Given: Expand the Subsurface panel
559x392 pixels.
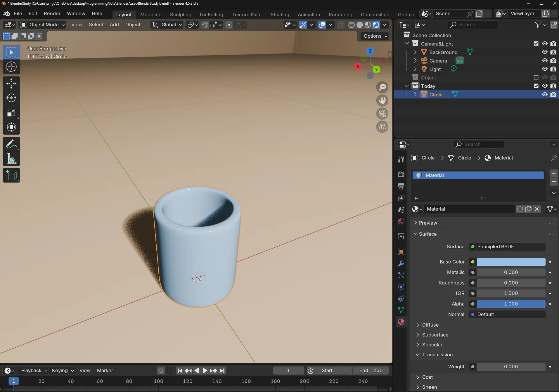Looking at the screenshot, I should pyautogui.click(x=435, y=335).
